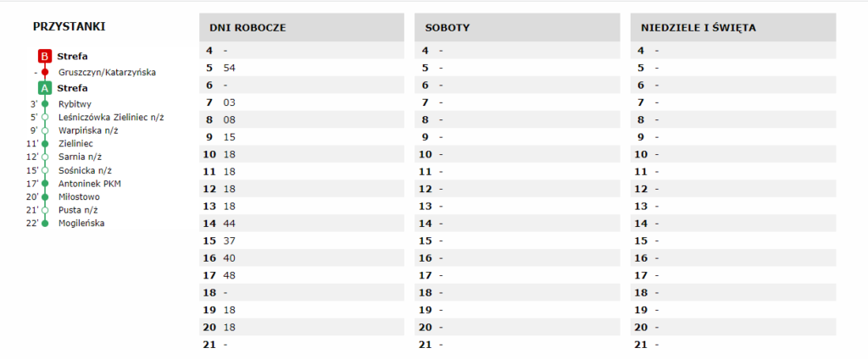Click the red B zone icon
The width and height of the screenshot is (868, 359).
[45, 56]
